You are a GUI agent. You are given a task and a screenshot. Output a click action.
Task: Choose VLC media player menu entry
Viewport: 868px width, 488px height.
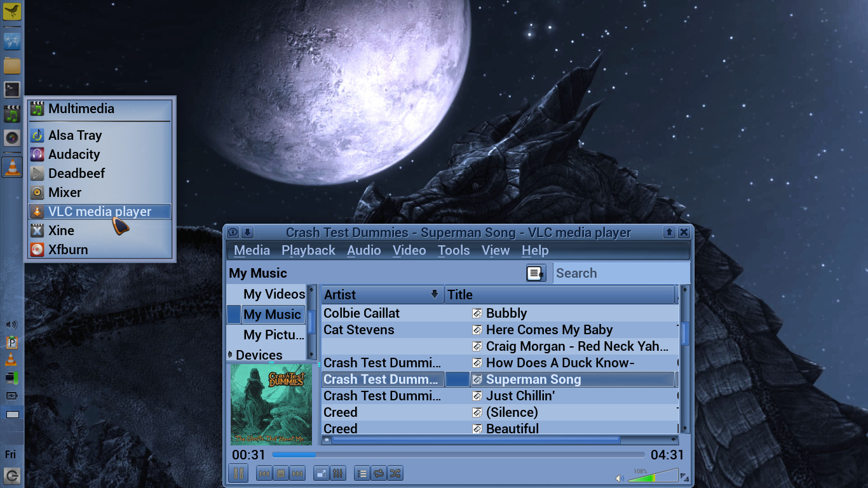tap(100, 212)
